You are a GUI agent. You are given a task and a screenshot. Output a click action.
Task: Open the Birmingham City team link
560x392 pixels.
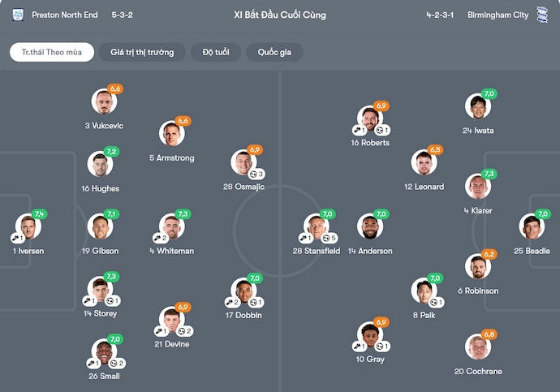tap(498, 15)
